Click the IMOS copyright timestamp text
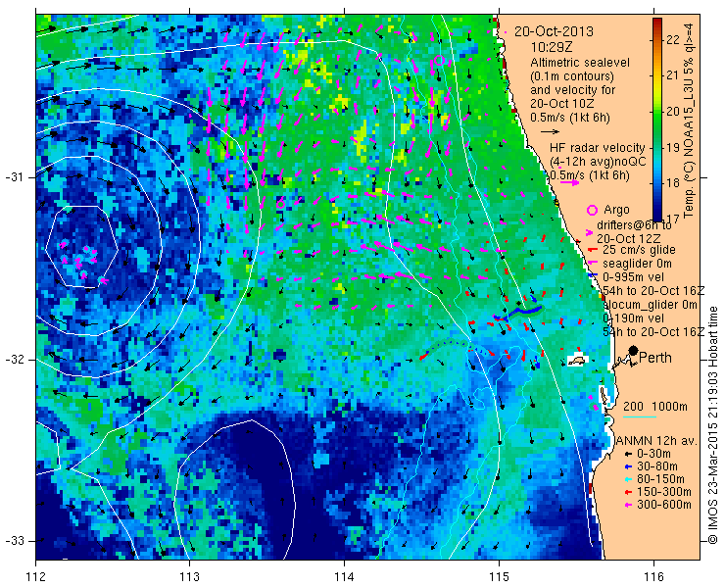725x588 pixels. pos(712,424)
